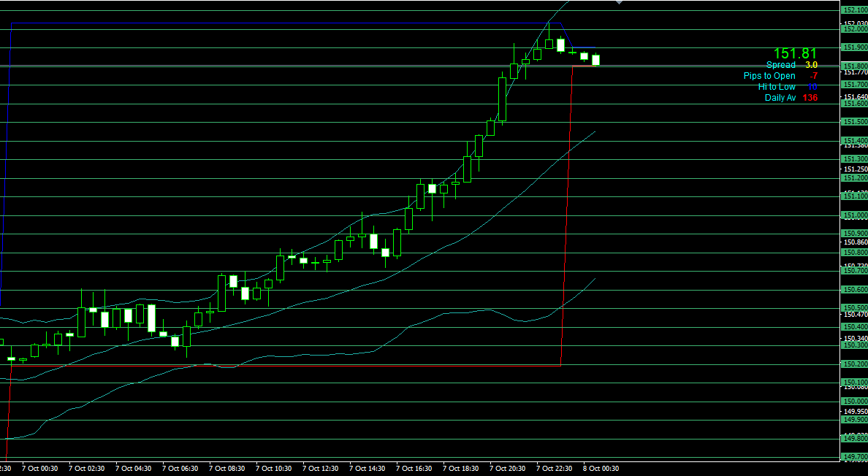Click the 7 Oct 12:30 time label

(x=320, y=469)
